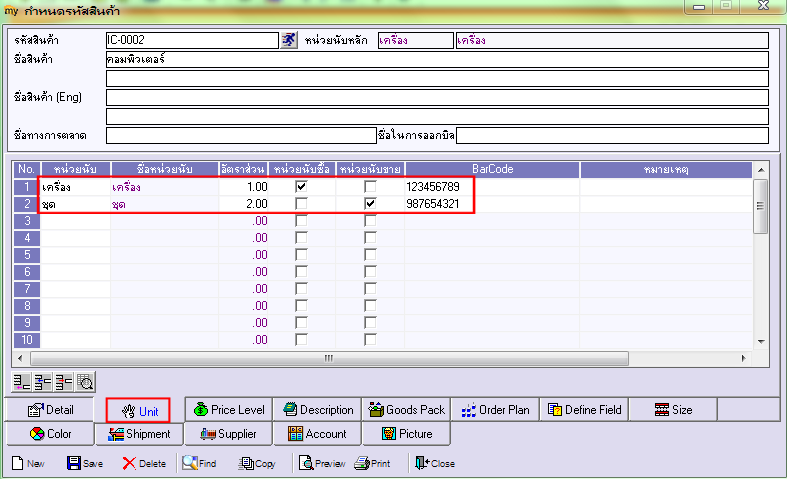Switch to the Price Level tab
The width and height of the screenshot is (787, 479).
[228, 409]
